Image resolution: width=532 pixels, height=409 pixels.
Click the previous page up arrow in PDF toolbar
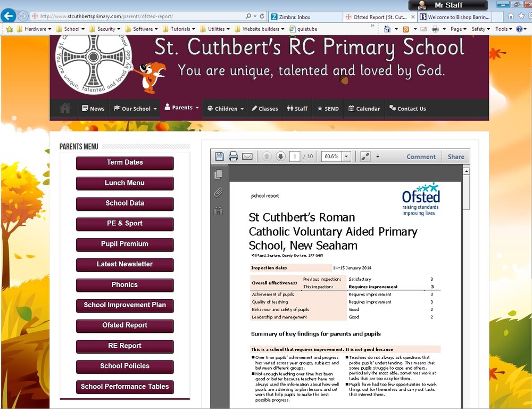267,156
